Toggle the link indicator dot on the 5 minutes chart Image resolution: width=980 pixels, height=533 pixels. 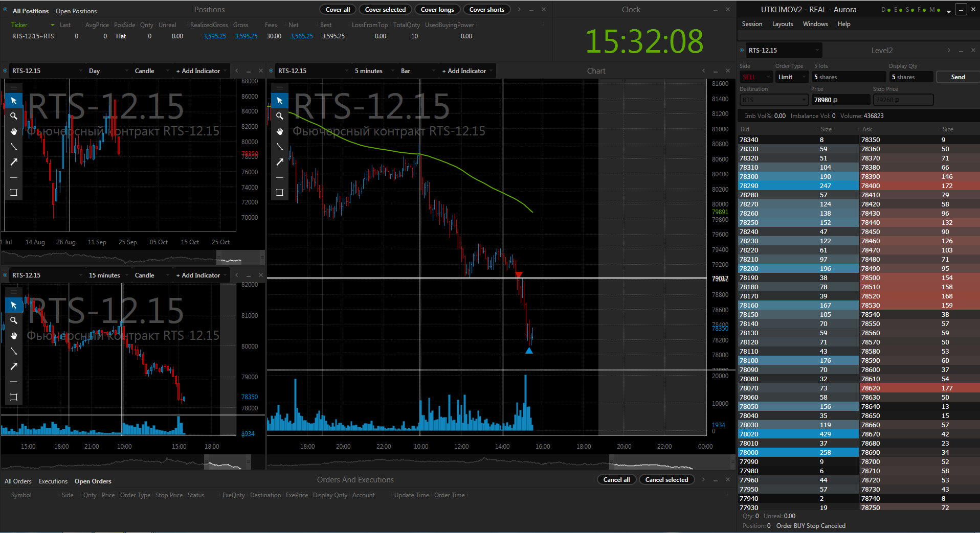tap(271, 71)
